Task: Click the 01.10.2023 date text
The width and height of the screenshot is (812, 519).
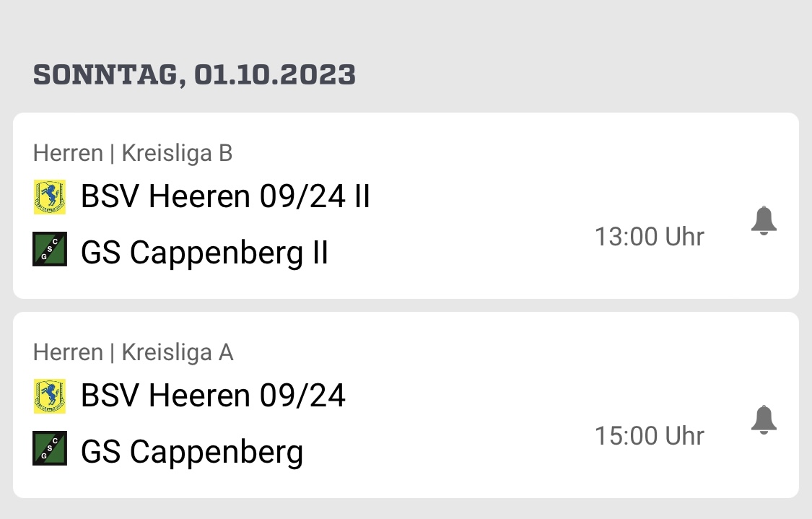Action: click(x=275, y=75)
